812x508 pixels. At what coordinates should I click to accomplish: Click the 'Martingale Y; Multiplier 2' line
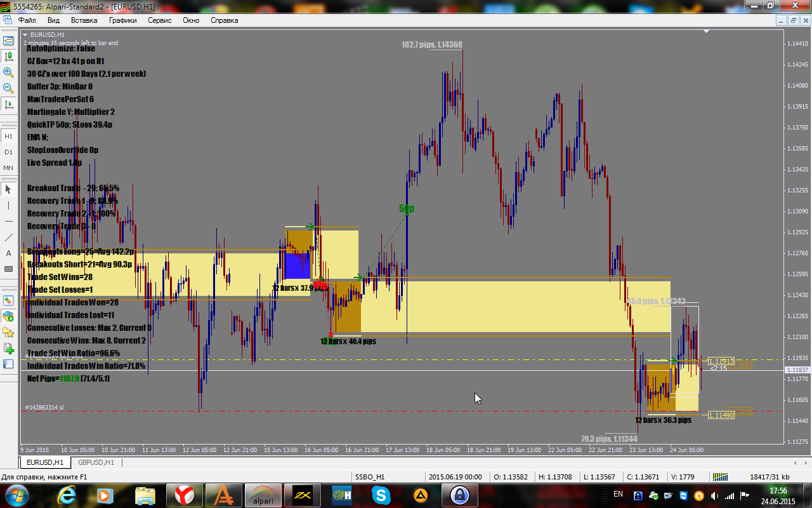point(71,112)
